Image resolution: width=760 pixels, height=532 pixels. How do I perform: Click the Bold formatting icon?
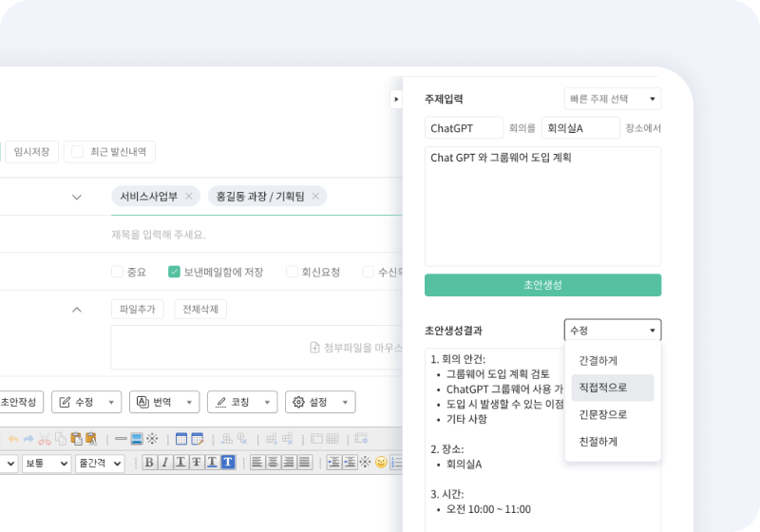[149, 463]
